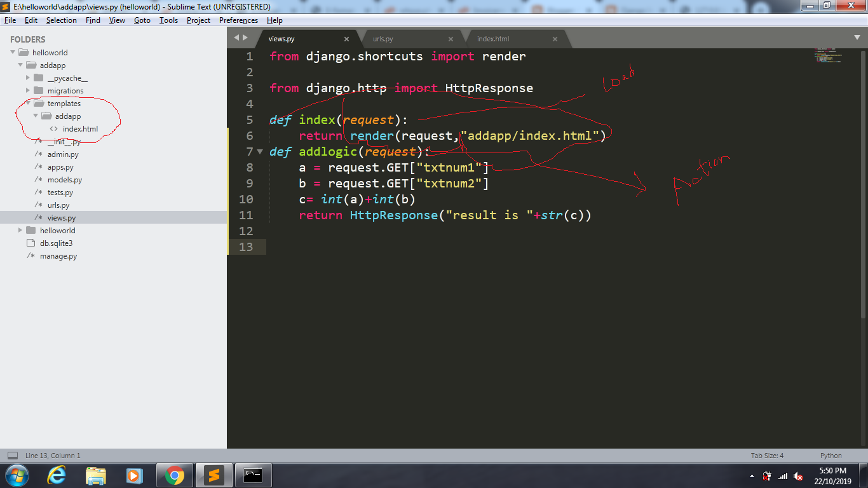Toggle the code fold arrow at line 7
Viewport: 868px width, 488px height.
(261, 152)
